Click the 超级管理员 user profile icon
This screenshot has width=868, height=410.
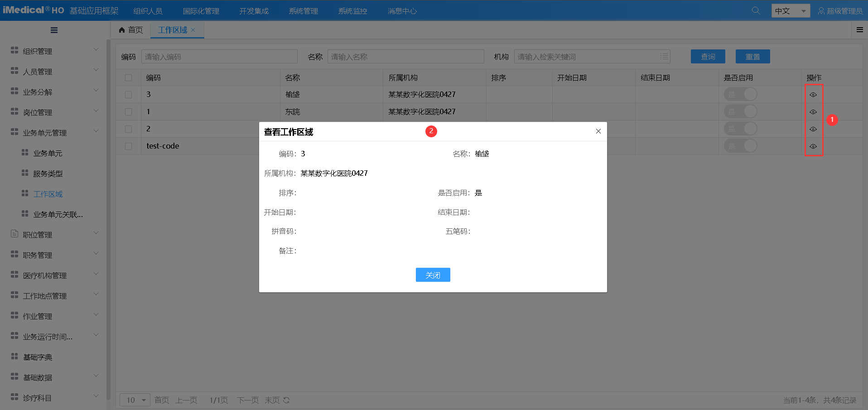(x=821, y=10)
